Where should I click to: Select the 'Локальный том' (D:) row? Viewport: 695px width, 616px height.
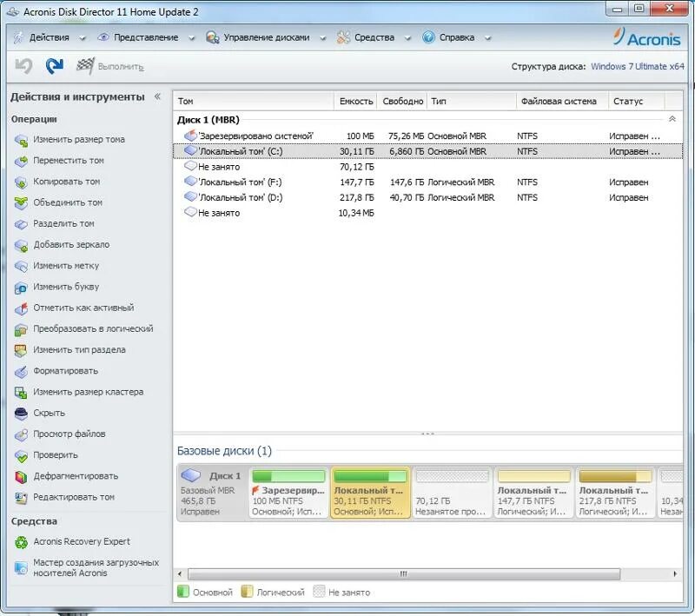pos(427,197)
